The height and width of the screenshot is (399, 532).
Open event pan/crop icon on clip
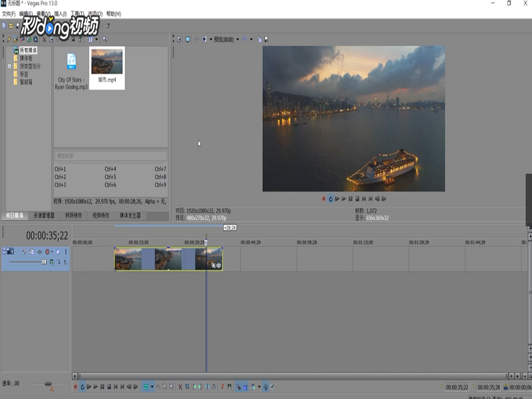point(213,265)
